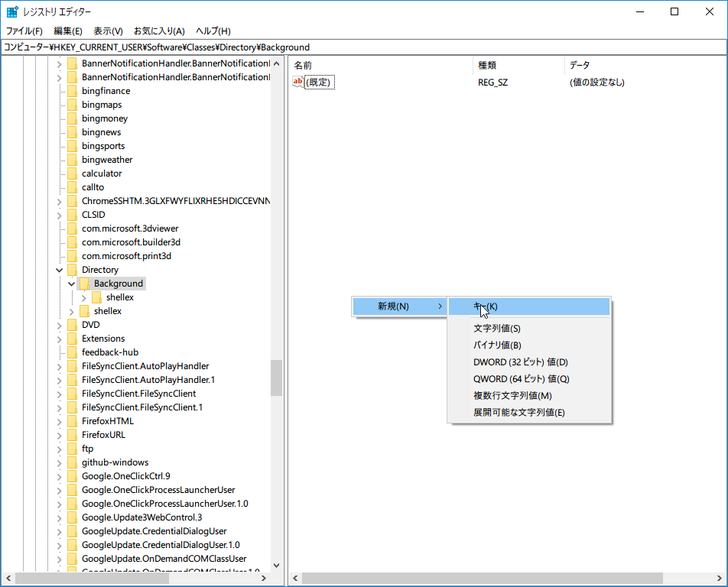Expand shellex under the Background key

tap(84, 297)
